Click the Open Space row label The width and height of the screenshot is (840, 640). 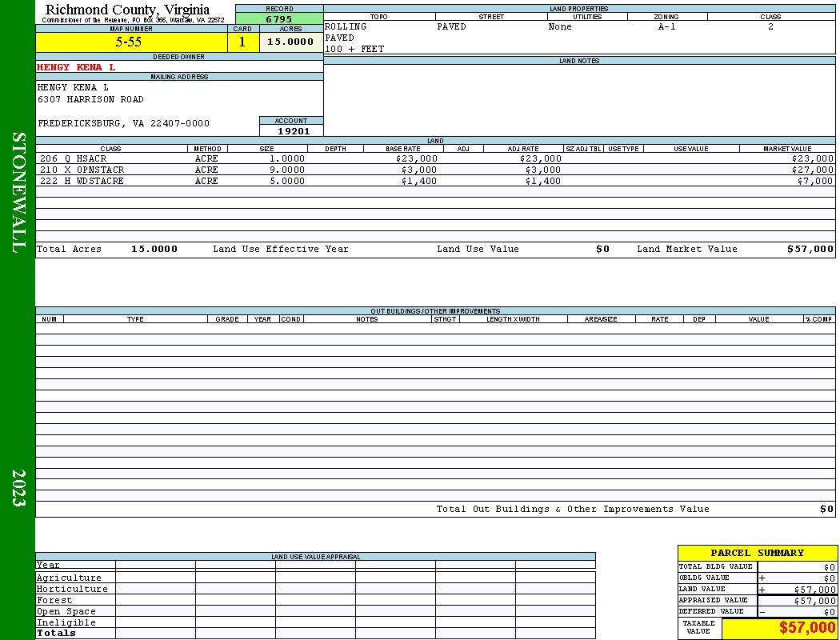point(66,612)
